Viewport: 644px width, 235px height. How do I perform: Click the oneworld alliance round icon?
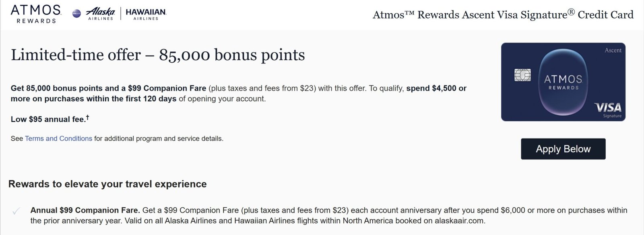pos(76,14)
